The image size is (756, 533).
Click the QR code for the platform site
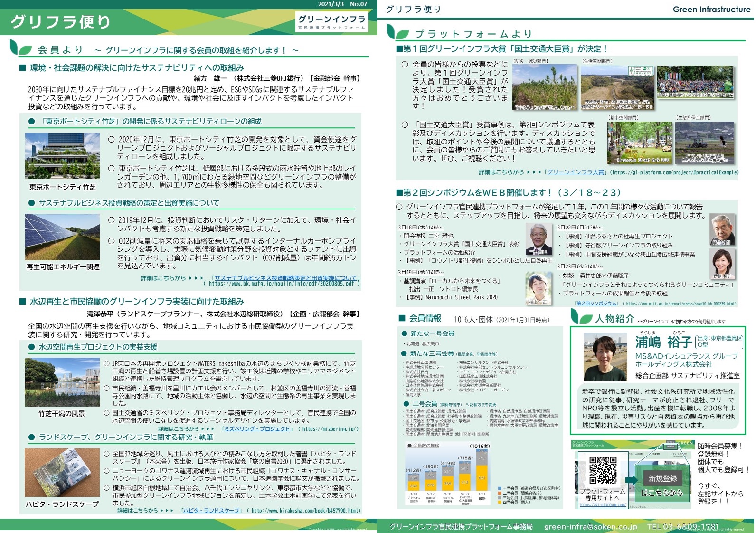pos(603,470)
